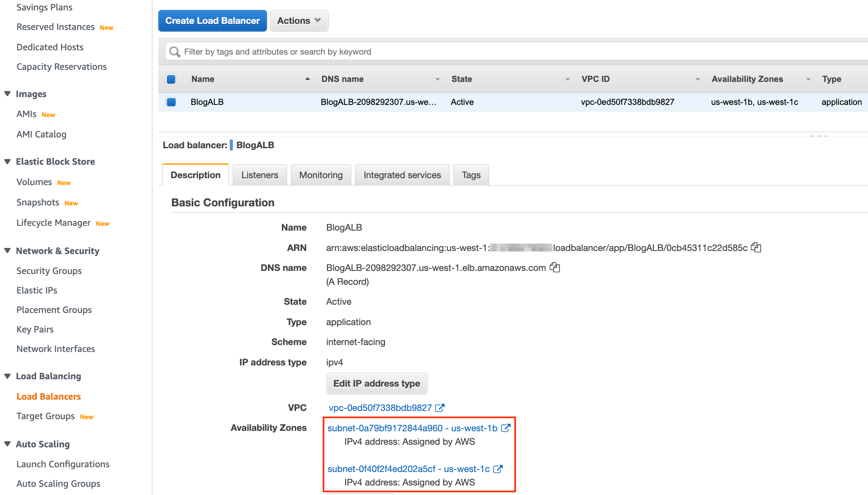Click the sort arrow on the Name column
Viewport: 868px width, 495px height.
pos(307,79)
